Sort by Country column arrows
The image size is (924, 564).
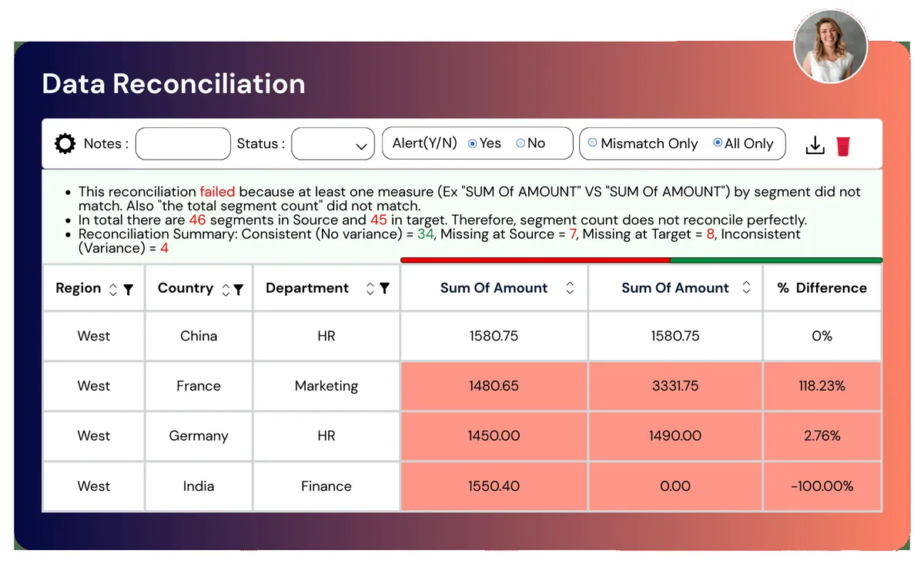(x=226, y=289)
